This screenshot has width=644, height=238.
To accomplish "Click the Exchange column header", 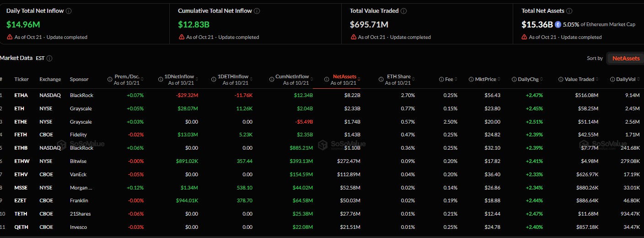I will pyautogui.click(x=50, y=79).
